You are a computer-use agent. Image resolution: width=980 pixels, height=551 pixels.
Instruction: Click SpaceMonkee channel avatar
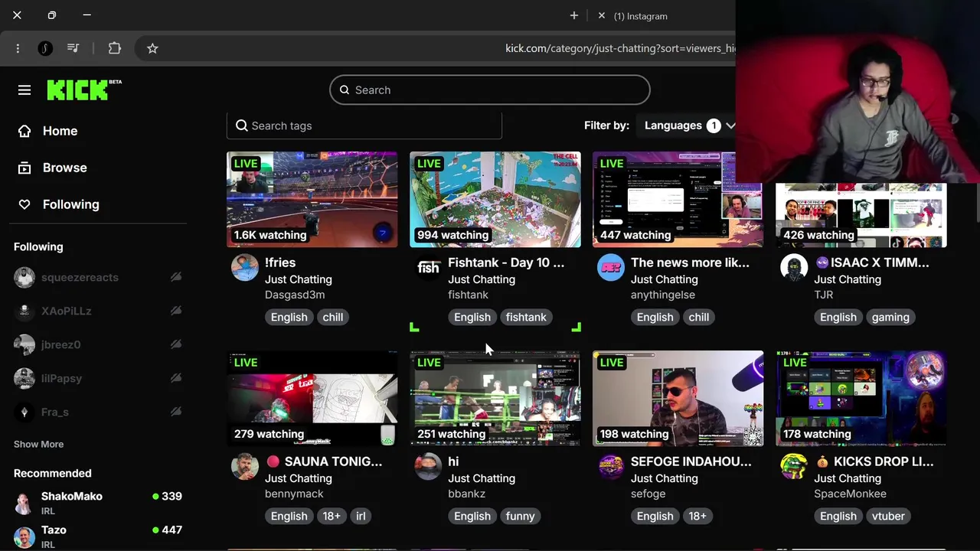(794, 467)
